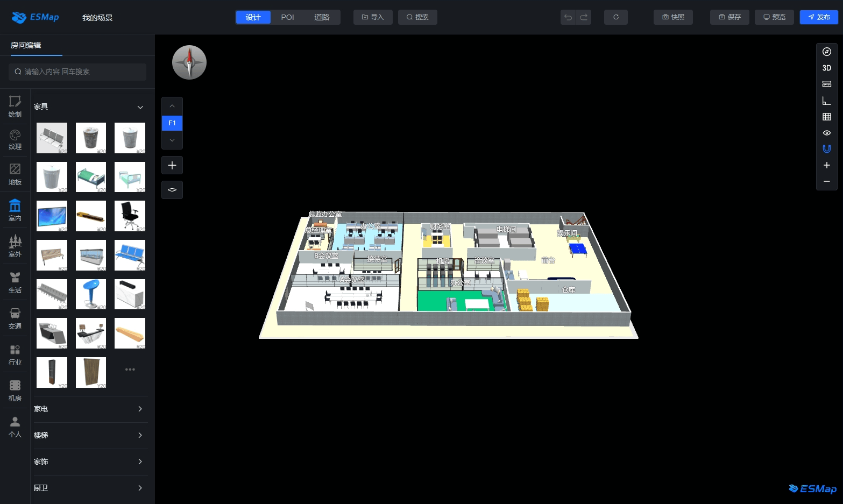Expand the 家电 appliances section
The width and height of the screenshot is (843, 504).
pyautogui.click(x=140, y=409)
